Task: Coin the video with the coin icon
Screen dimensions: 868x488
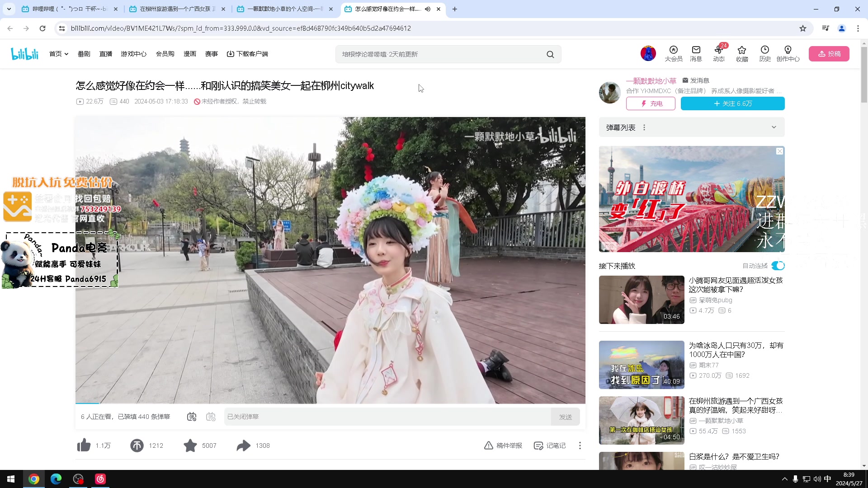Action: [137, 445]
